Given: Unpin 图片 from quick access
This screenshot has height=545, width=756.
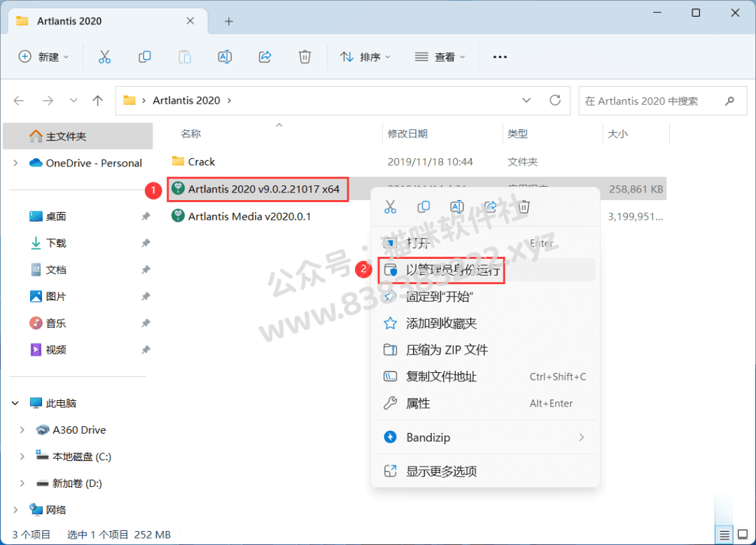Looking at the screenshot, I should [146, 297].
